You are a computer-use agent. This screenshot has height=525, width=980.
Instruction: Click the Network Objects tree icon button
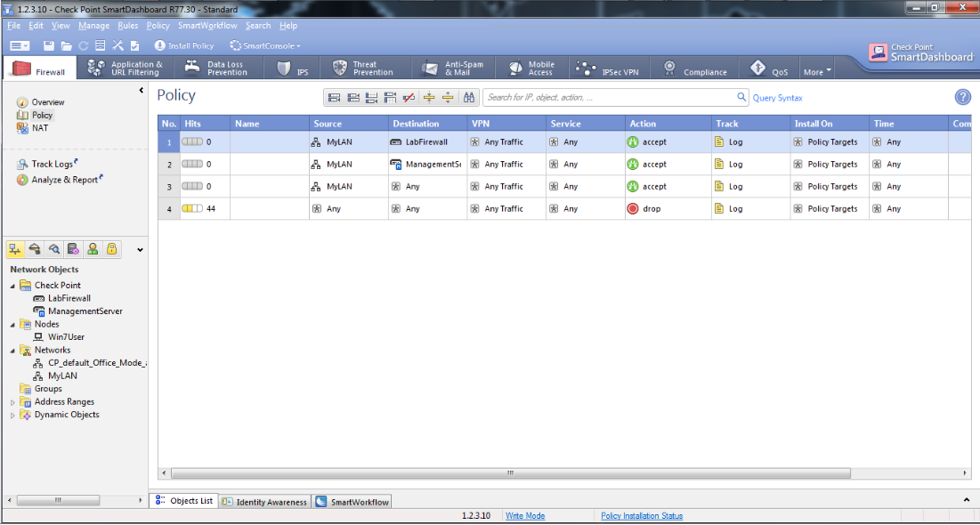(x=15, y=249)
